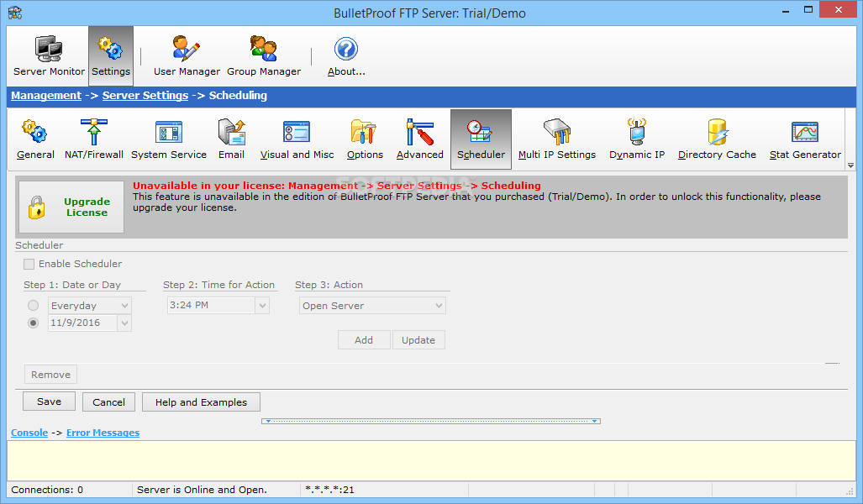Open System Service settings
The height and width of the screenshot is (504, 863).
[168, 139]
